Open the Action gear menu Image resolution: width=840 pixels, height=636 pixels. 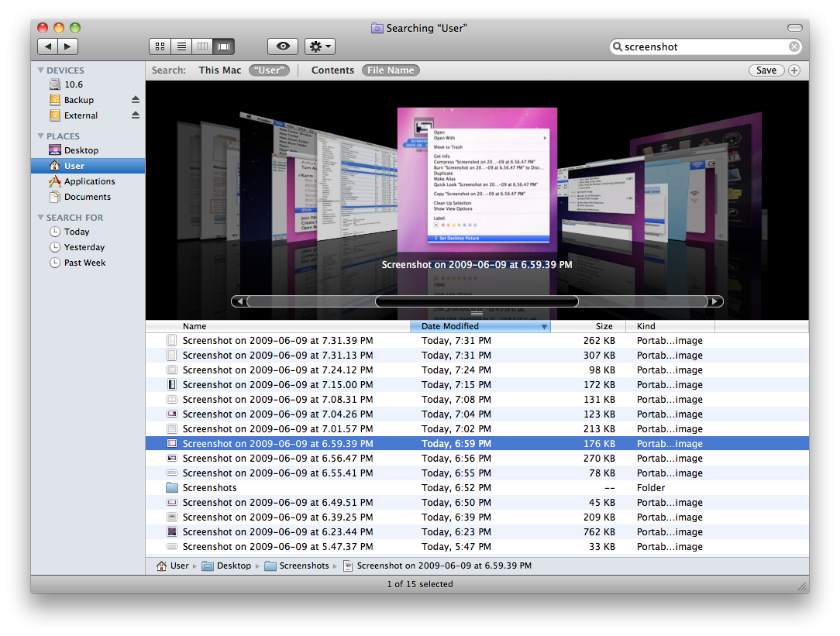click(x=320, y=46)
